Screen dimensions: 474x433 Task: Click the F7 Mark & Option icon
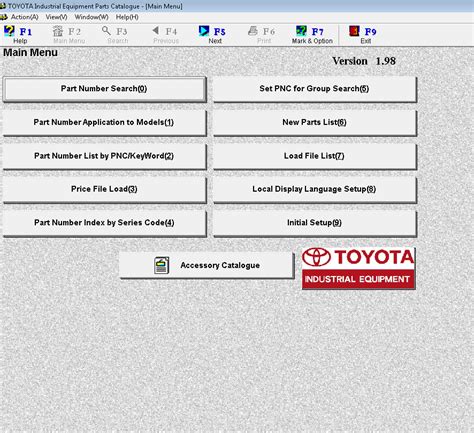coord(301,31)
